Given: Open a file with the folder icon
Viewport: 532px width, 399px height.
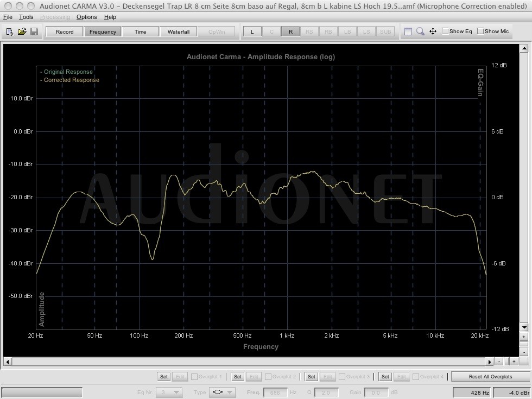Looking at the screenshot, I should 22,31.
